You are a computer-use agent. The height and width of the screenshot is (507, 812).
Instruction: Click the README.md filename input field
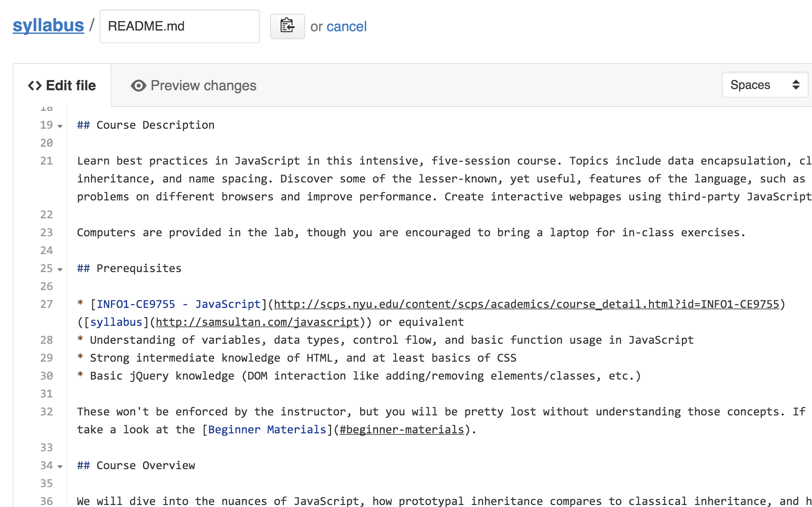[x=180, y=26]
